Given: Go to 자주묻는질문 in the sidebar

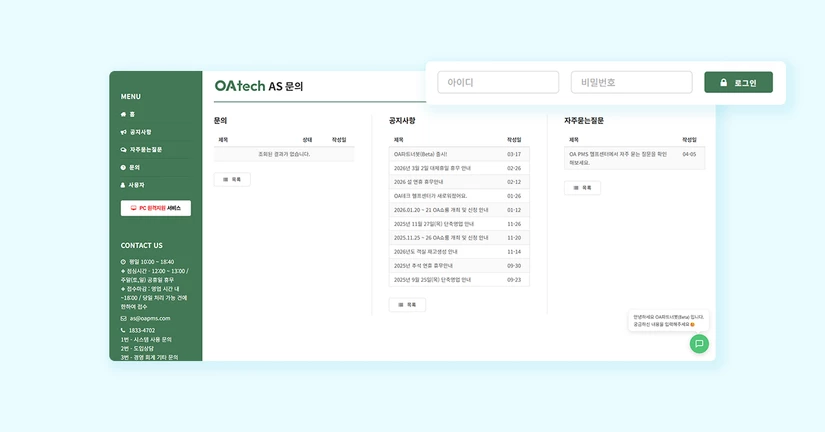Looking at the screenshot, I should point(142,149).
